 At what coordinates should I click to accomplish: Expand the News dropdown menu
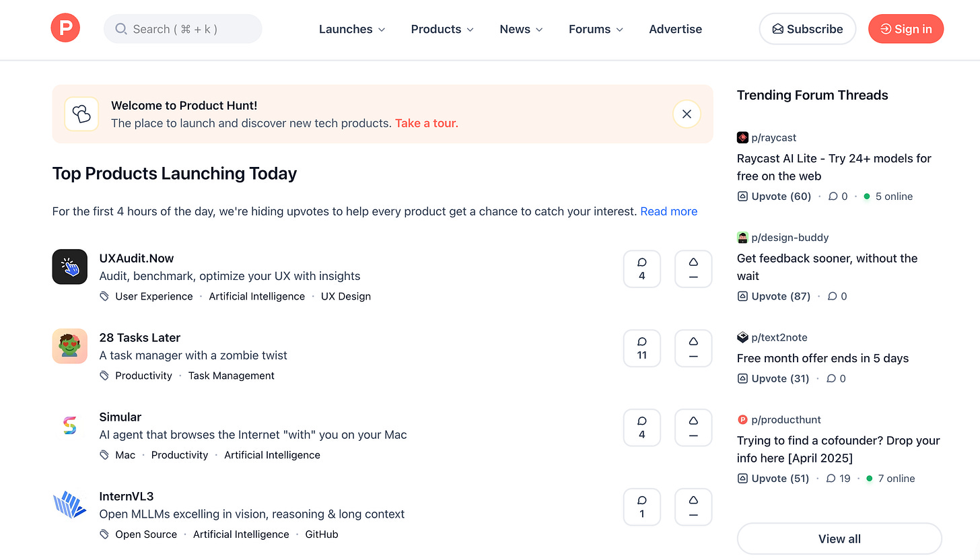521,29
